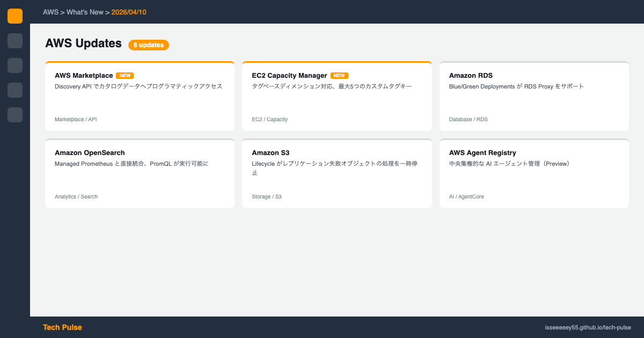Open the third sidebar square icon

(x=15, y=65)
